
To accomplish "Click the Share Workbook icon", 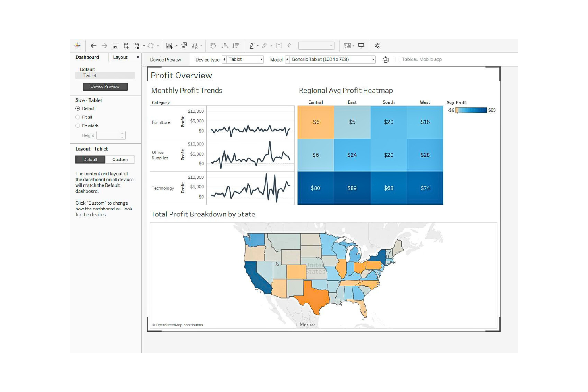I will [377, 46].
